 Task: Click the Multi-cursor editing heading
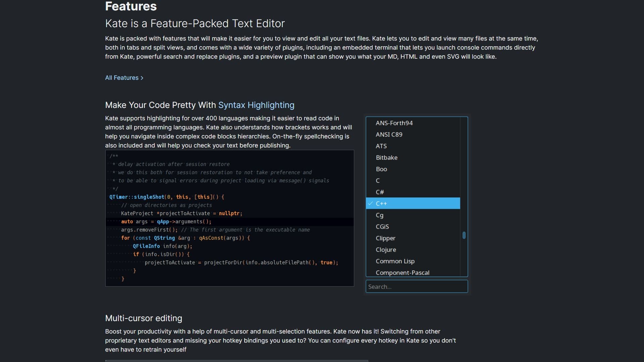pos(144,318)
